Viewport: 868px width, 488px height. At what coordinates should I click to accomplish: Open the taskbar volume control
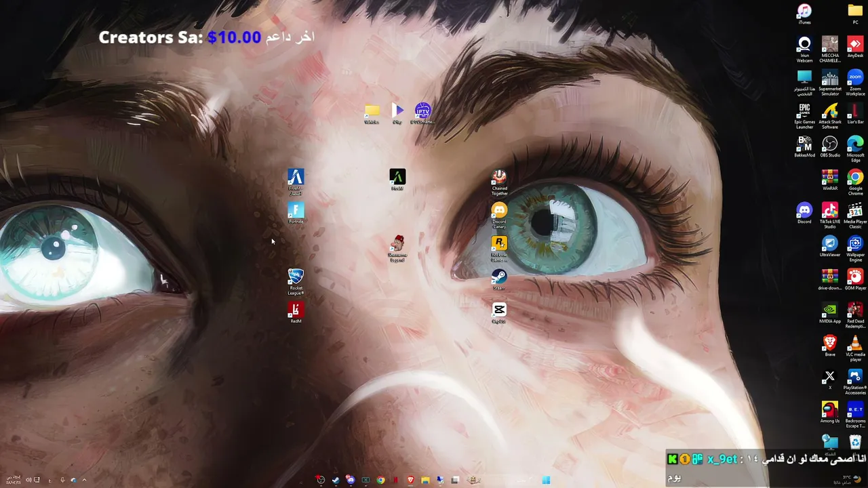point(28,480)
